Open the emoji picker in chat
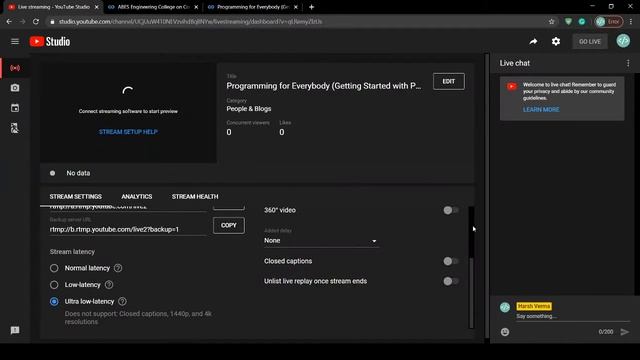The height and width of the screenshot is (360, 640). (x=505, y=332)
